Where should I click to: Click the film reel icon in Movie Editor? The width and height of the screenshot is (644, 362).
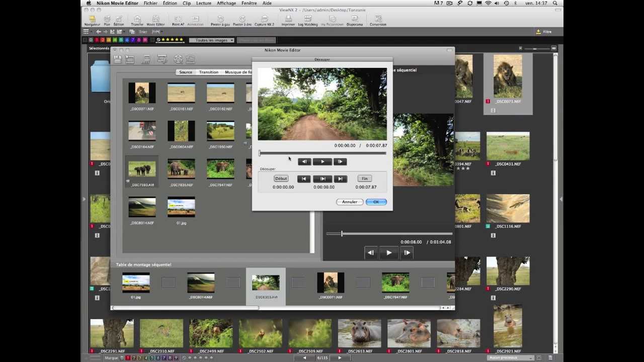tap(178, 59)
